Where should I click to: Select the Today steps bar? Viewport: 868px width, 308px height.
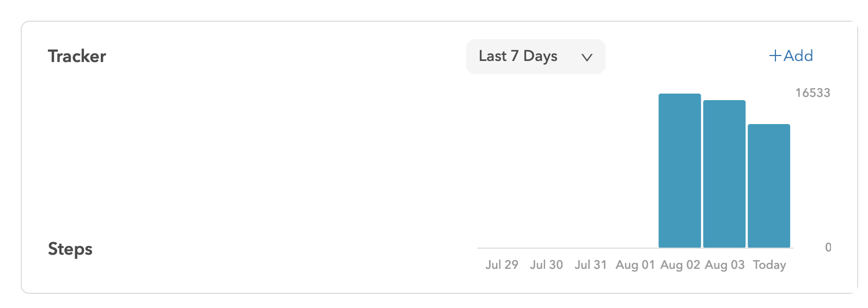(x=769, y=186)
